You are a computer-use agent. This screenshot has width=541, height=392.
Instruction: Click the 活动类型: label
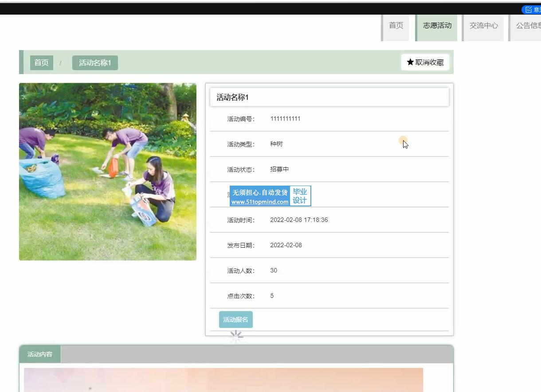pos(241,144)
